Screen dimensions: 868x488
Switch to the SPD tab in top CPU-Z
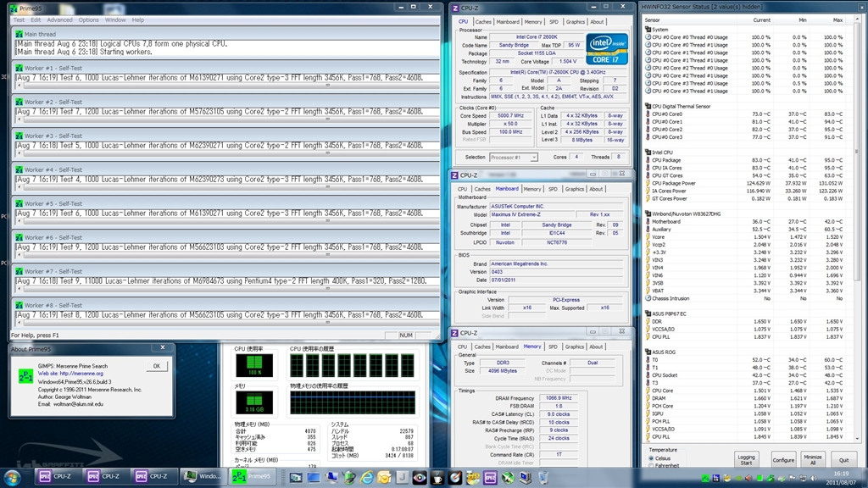coord(554,22)
